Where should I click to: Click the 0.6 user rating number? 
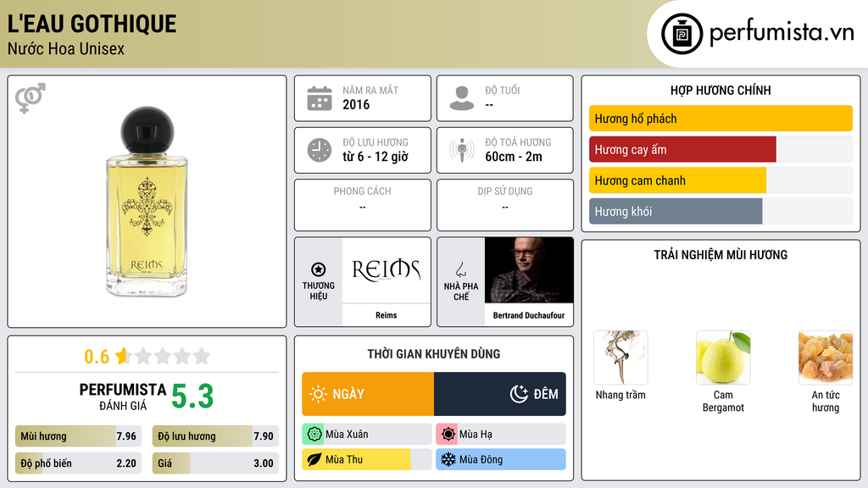pos(97,357)
